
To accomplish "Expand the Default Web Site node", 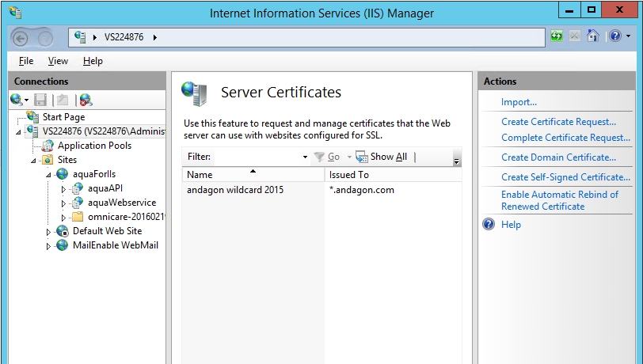I will 48,232.
